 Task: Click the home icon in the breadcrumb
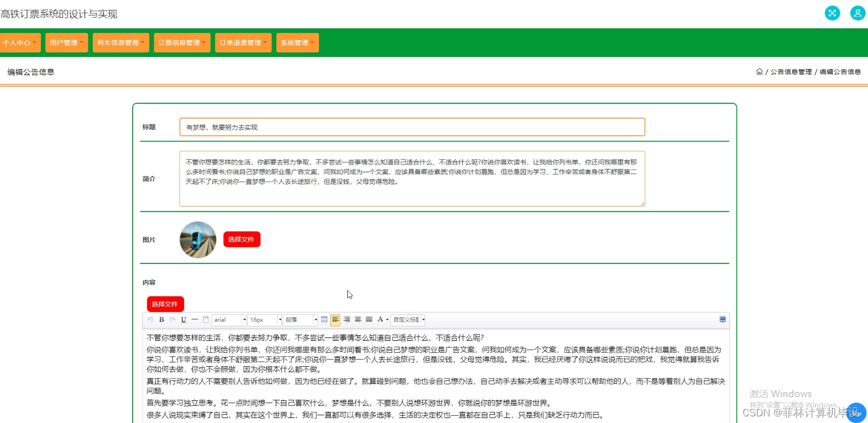click(760, 72)
